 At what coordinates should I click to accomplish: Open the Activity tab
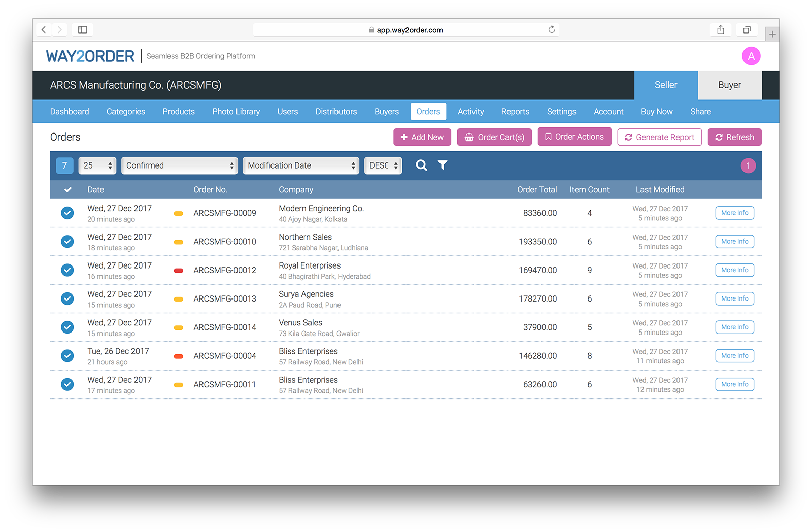pyautogui.click(x=471, y=112)
